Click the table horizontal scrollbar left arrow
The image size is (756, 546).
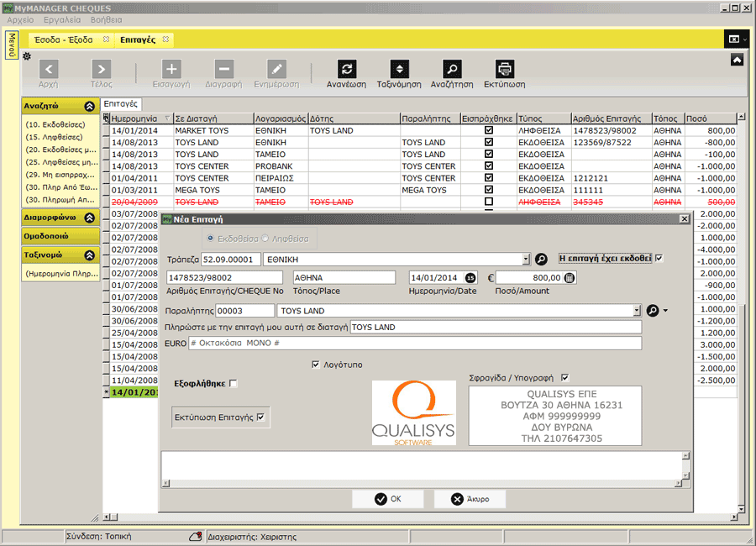[x=106, y=517]
